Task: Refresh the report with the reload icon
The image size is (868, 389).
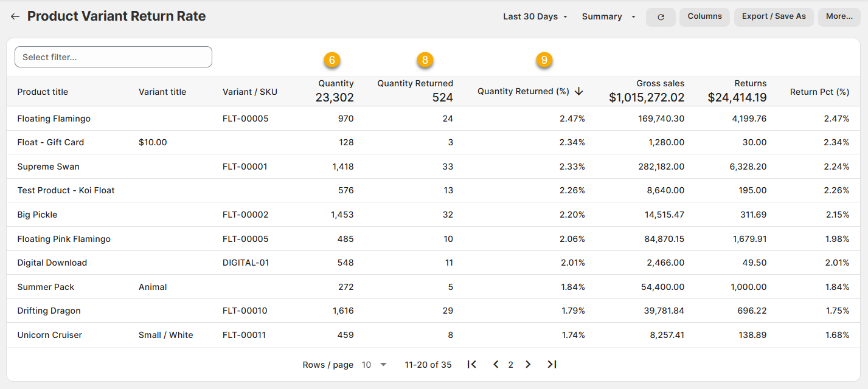Action: click(661, 17)
